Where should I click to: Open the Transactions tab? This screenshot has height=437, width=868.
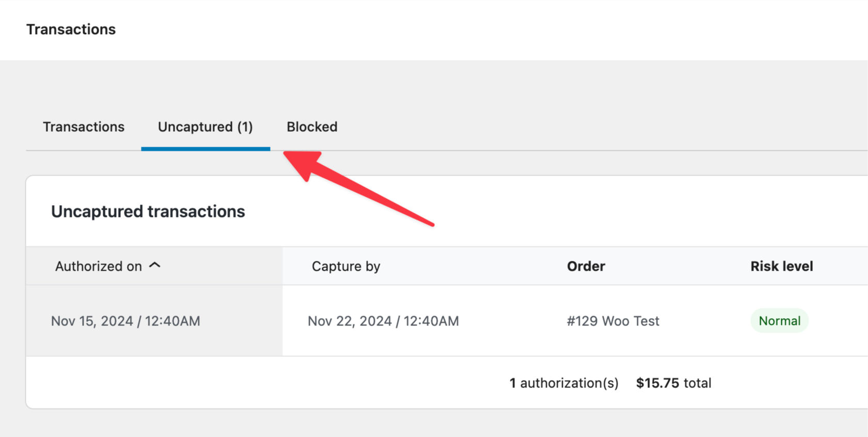click(x=83, y=127)
